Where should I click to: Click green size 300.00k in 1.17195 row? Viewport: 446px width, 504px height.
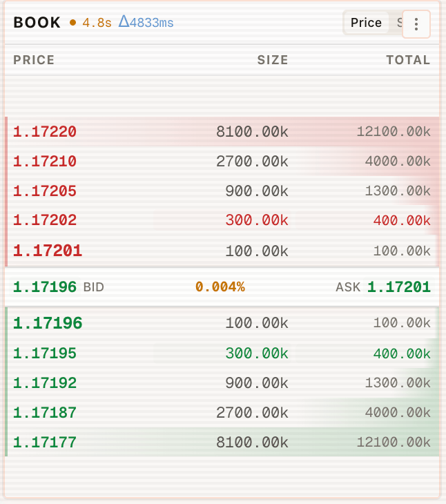(x=257, y=353)
